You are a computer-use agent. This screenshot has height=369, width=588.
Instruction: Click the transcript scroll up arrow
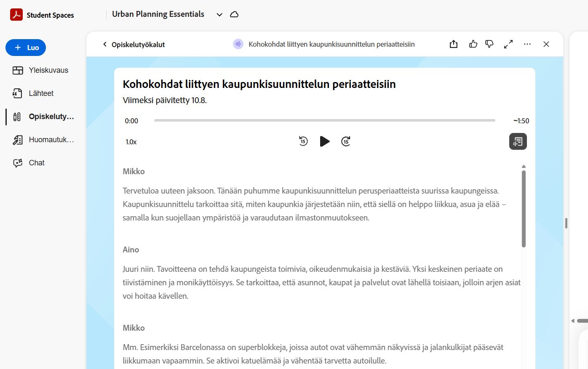pos(524,167)
